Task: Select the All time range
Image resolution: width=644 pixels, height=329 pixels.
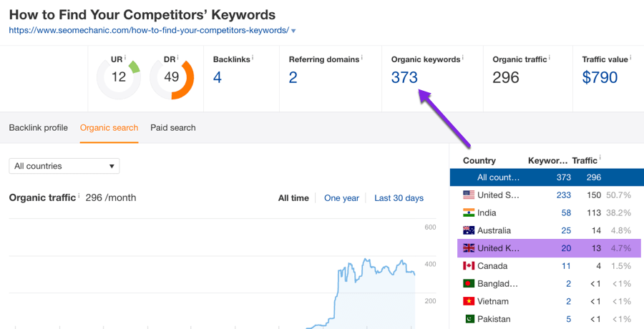Action: pyautogui.click(x=293, y=198)
